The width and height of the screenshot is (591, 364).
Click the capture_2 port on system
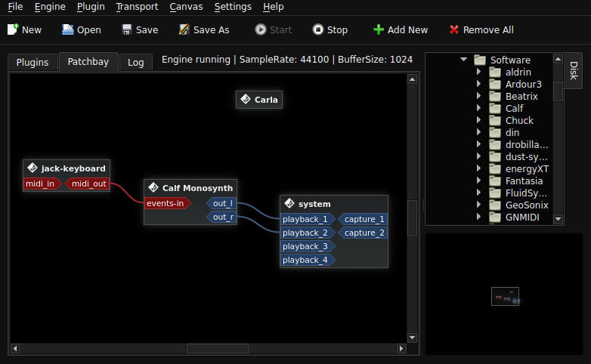[x=363, y=233]
